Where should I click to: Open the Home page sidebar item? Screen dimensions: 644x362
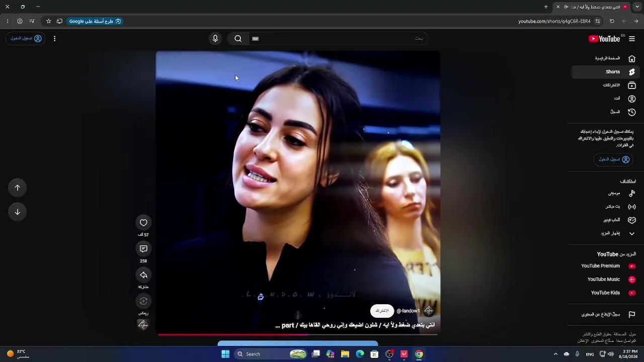pos(606,58)
